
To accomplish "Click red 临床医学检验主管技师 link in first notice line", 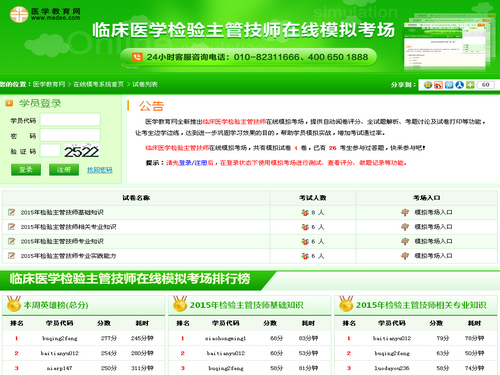I will [x=234, y=122].
